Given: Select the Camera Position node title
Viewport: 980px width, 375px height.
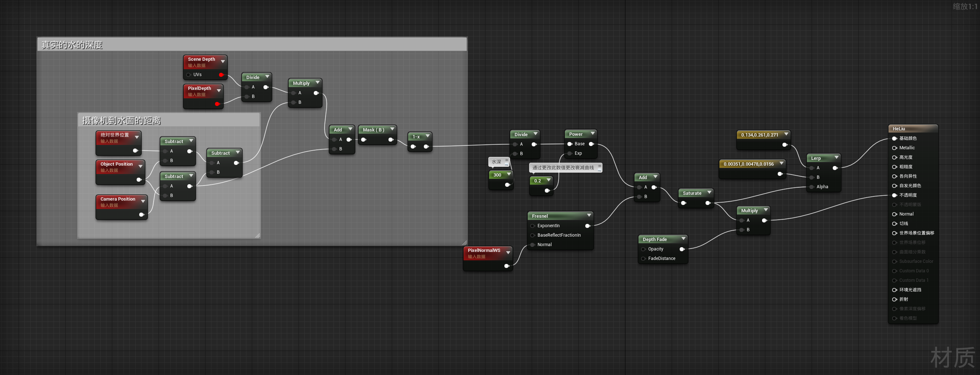Looking at the screenshot, I should 118,199.
